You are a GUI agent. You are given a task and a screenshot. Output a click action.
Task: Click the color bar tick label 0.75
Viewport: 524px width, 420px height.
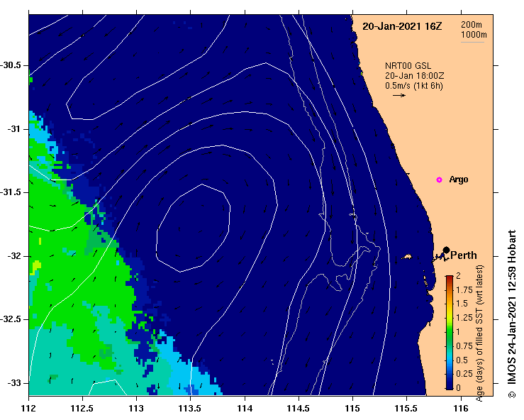464,346
